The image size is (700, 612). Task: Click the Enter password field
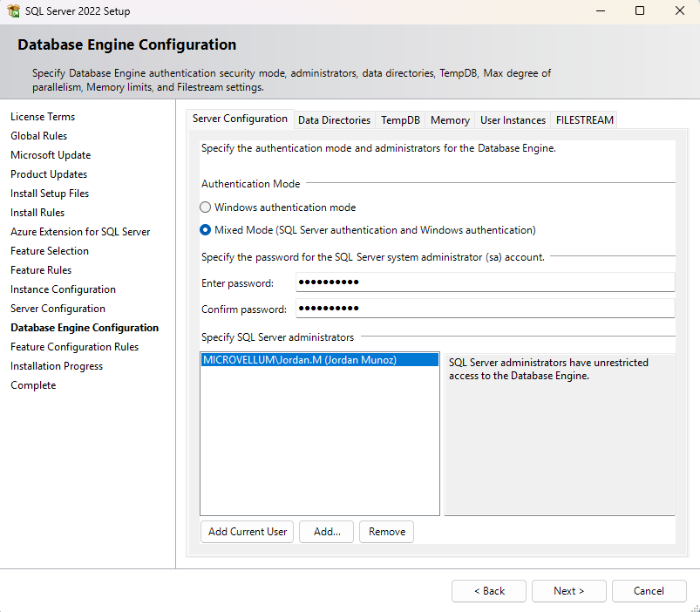pos(485,282)
